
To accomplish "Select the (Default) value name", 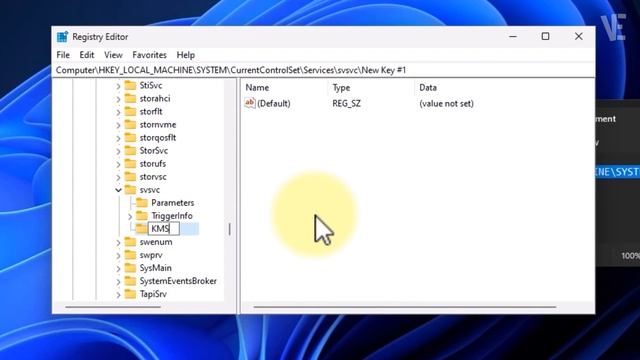I will point(273,103).
